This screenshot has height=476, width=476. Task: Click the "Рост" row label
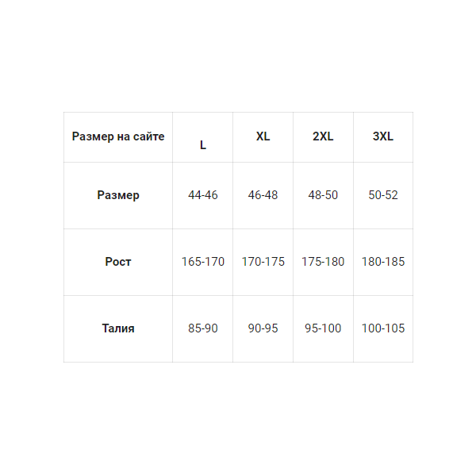pos(118,262)
